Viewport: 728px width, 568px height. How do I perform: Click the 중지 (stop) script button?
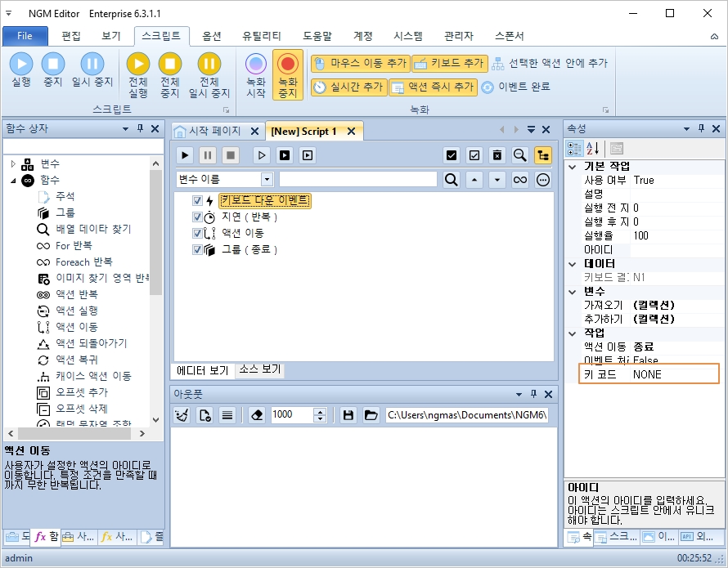pos(53,69)
